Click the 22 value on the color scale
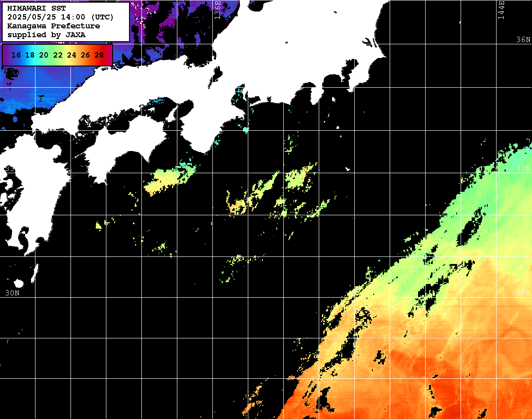The height and width of the screenshot is (419, 532). click(x=58, y=55)
